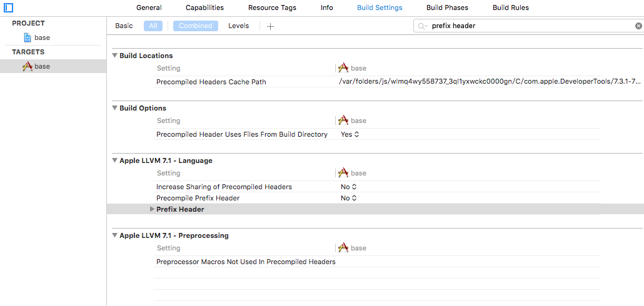644x306 pixels.
Task: Switch to the Info tab
Action: 327,7
